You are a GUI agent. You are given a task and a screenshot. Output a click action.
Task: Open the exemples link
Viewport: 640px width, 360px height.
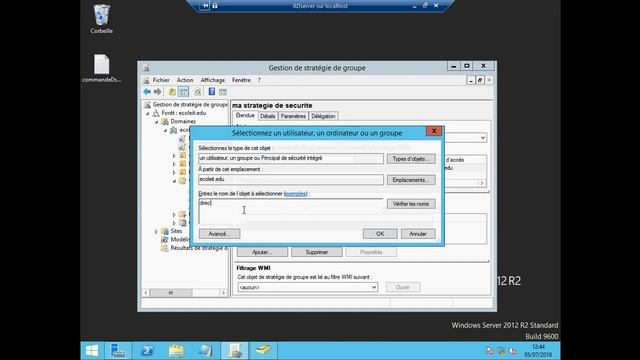(x=296, y=194)
